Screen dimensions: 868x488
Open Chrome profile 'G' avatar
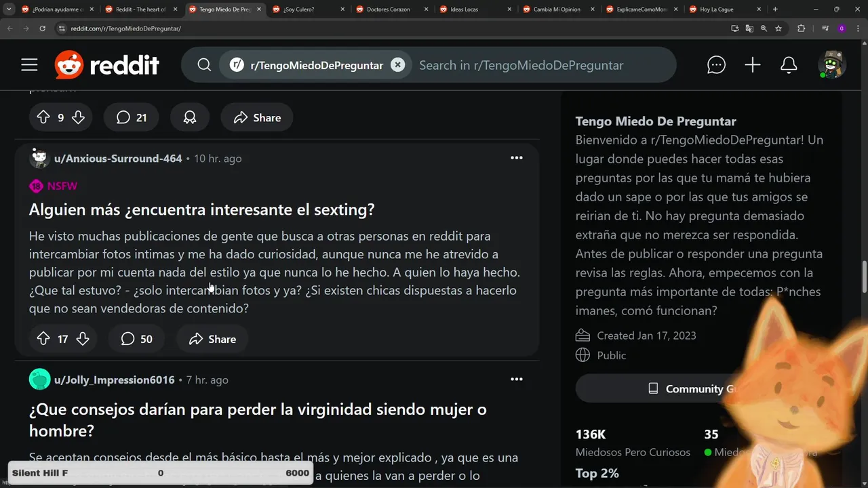click(842, 28)
